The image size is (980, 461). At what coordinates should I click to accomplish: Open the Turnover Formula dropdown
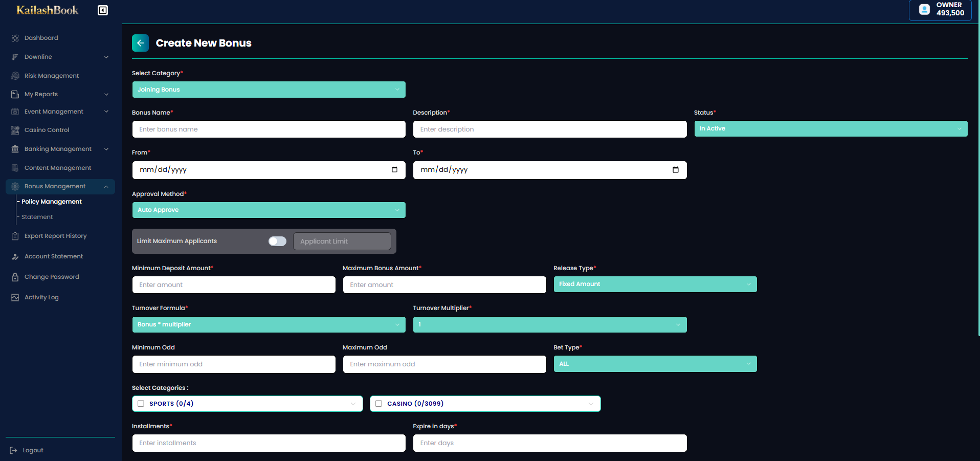click(x=269, y=324)
